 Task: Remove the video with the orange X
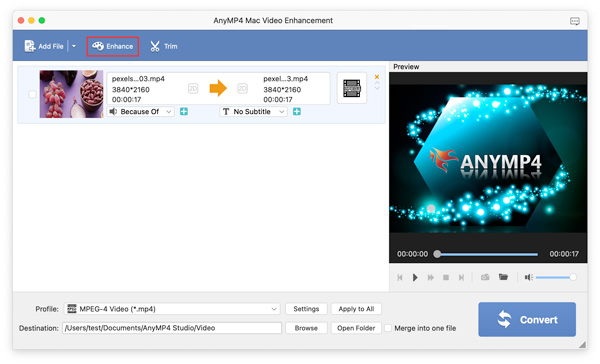pos(377,77)
